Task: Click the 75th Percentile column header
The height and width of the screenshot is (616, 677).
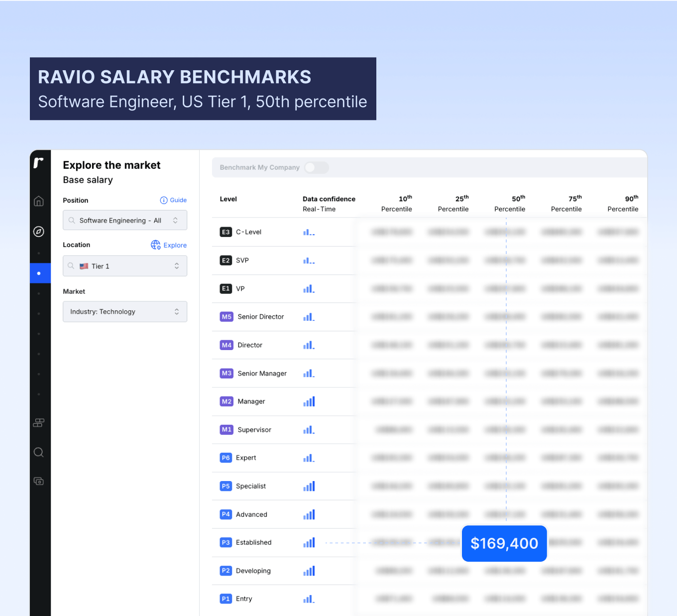Action: pos(566,204)
